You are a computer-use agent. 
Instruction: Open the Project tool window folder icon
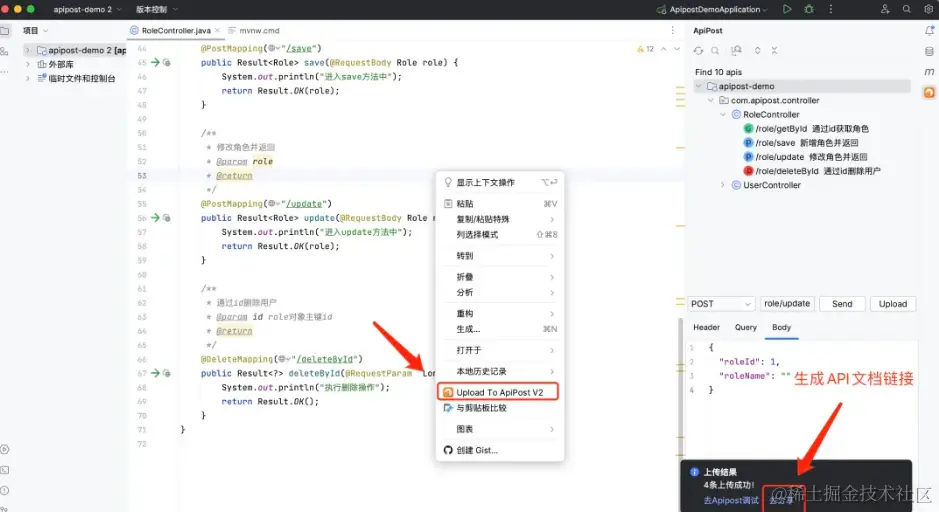[5, 31]
